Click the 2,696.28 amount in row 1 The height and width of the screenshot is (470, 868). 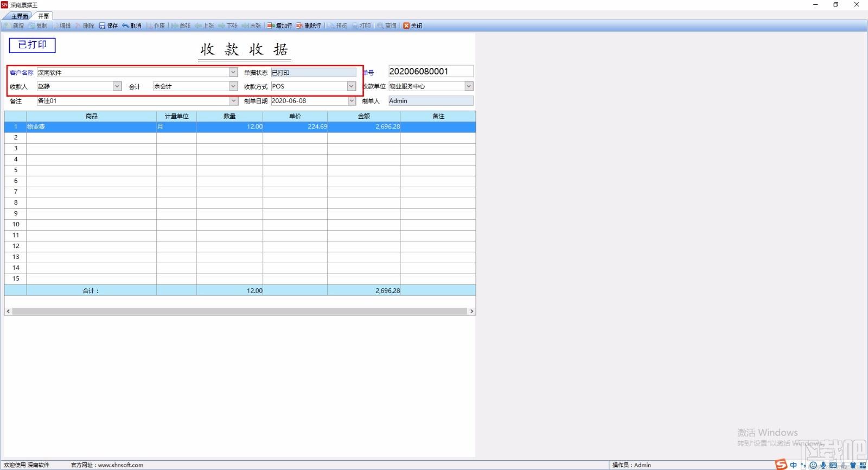[x=363, y=126]
